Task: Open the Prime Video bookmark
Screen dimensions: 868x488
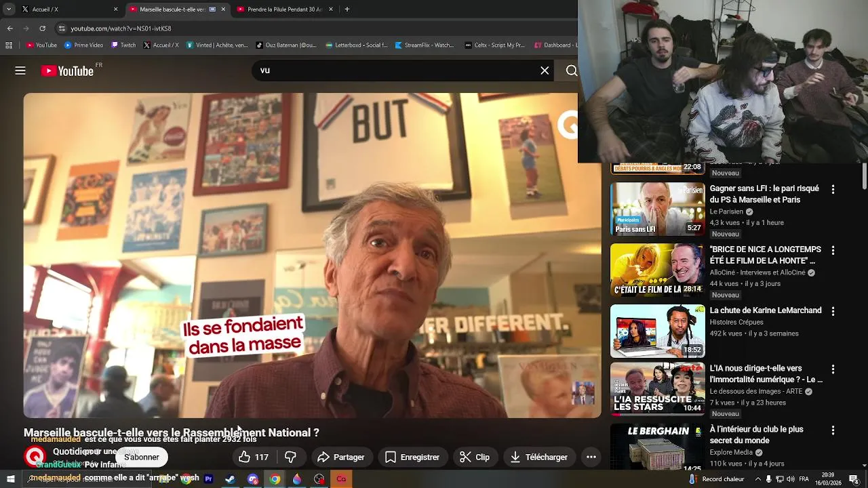Action: 83,45
